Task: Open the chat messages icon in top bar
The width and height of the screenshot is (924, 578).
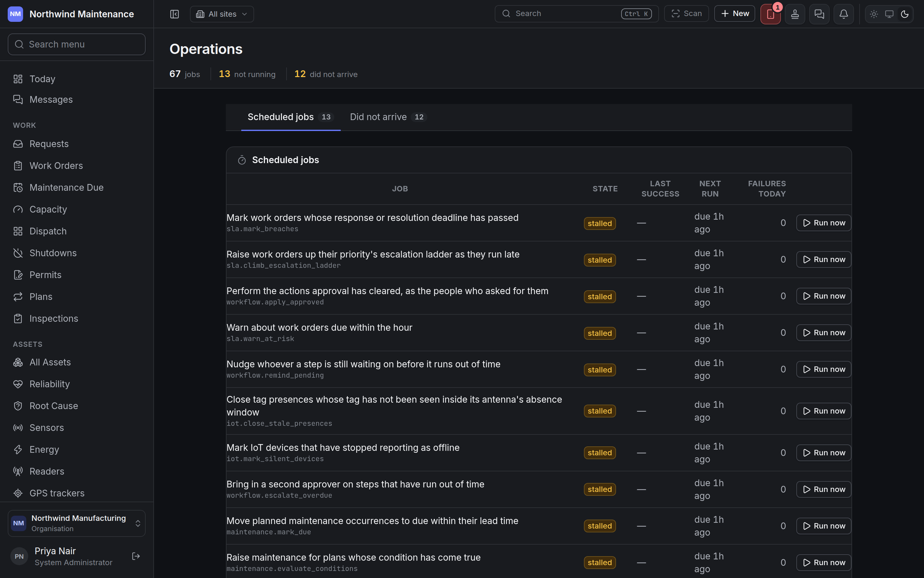Action: coord(819,14)
